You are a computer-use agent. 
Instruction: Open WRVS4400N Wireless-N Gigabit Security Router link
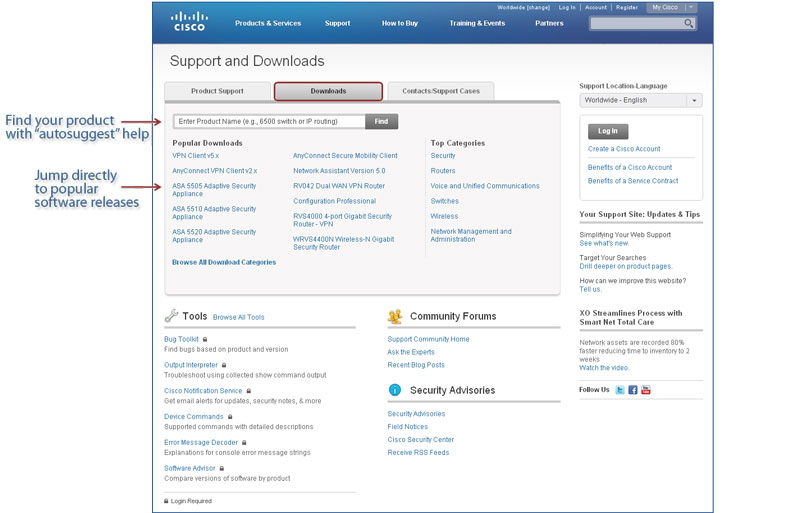[x=343, y=243]
